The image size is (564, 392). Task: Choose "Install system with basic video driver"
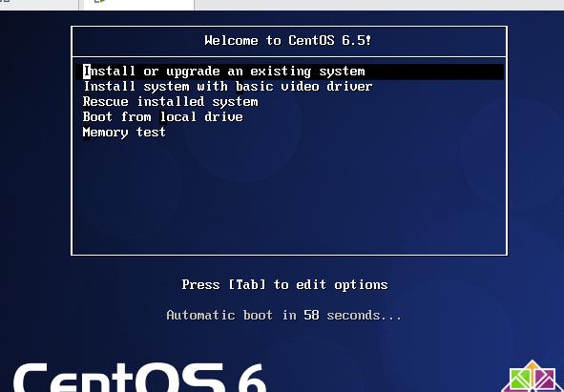click(228, 87)
